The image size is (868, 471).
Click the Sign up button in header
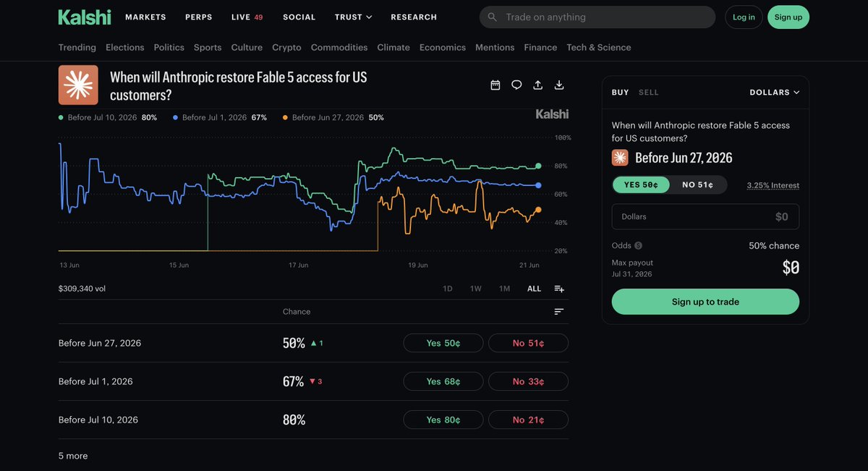tap(788, 17)
